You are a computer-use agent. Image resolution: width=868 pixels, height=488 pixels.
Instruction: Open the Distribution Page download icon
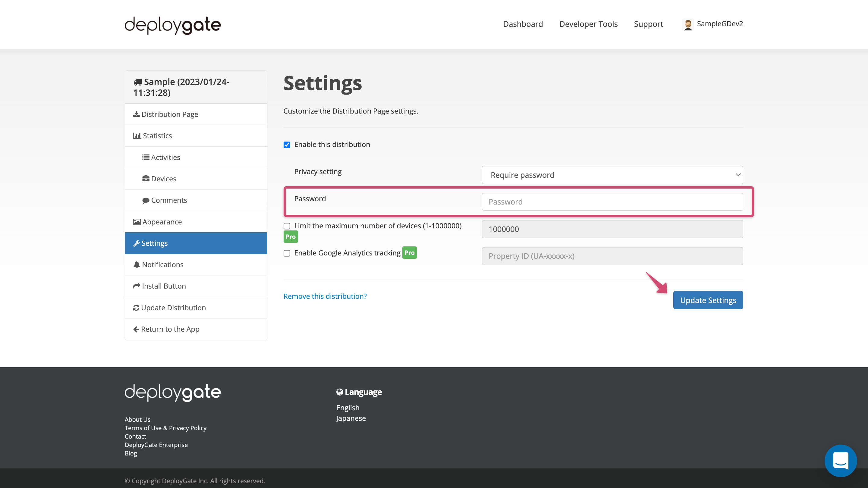(x=137, y=114)
